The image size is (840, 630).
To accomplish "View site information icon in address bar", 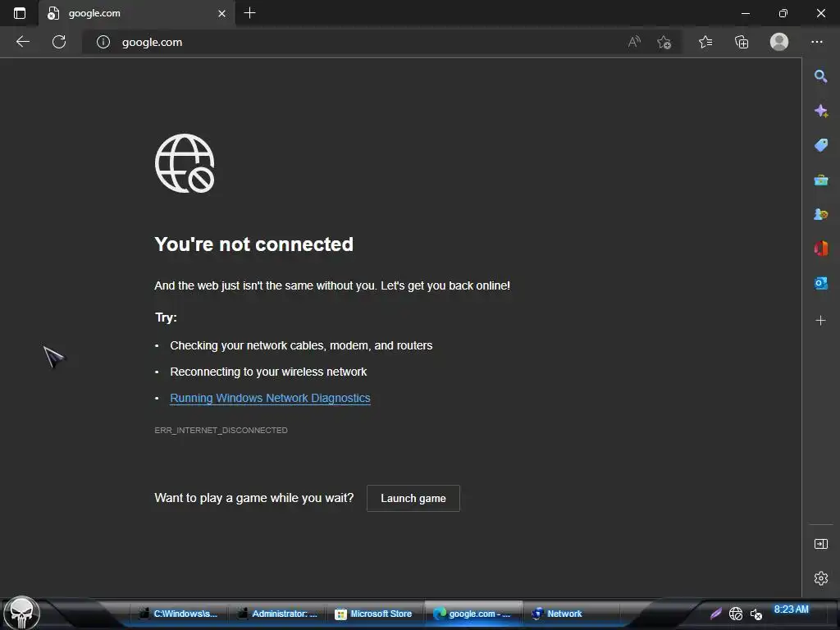I will click(103, 42).
